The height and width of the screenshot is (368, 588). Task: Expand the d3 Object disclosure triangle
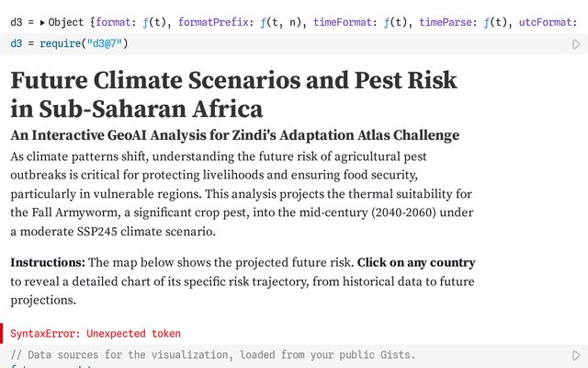[42, 21]
